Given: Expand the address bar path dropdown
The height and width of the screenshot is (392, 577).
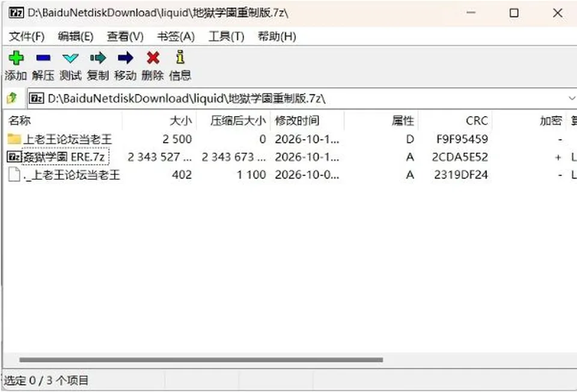Looking at the screenshot, I should point(572,98).
